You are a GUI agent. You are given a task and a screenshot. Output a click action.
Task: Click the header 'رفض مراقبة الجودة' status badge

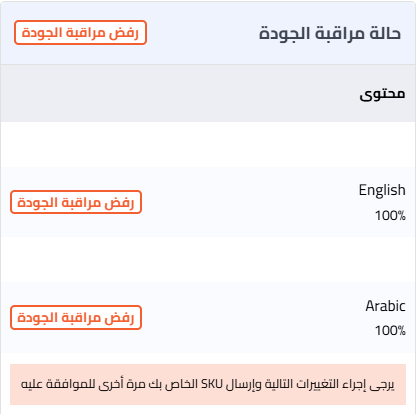point(80,32)
